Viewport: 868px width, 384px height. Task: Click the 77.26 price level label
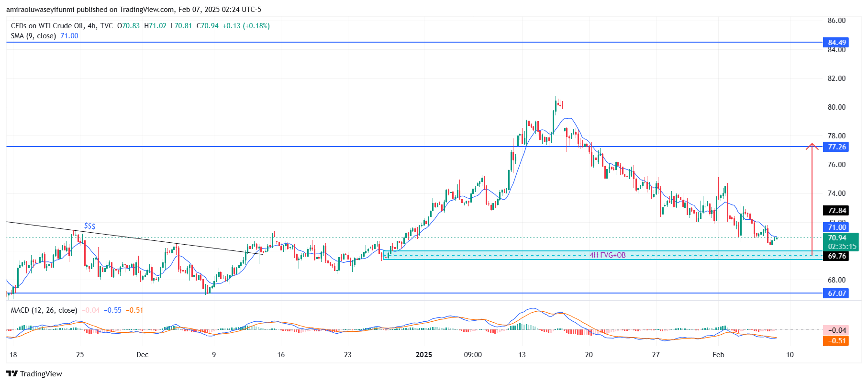pos(835,147)
